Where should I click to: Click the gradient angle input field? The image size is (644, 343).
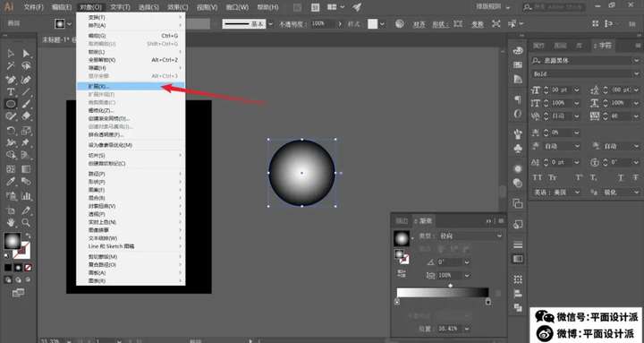pos(449,262)
